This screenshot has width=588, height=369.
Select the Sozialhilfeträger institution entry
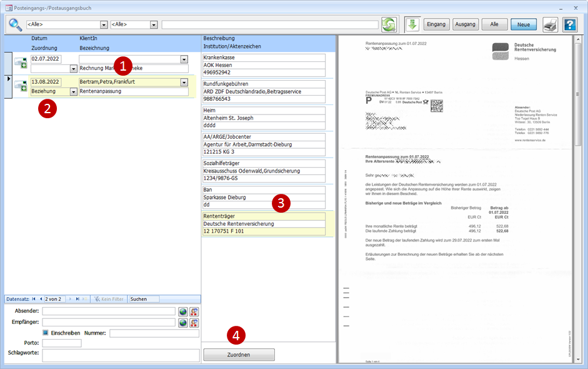pyautogui.click(x=264, y=163)
